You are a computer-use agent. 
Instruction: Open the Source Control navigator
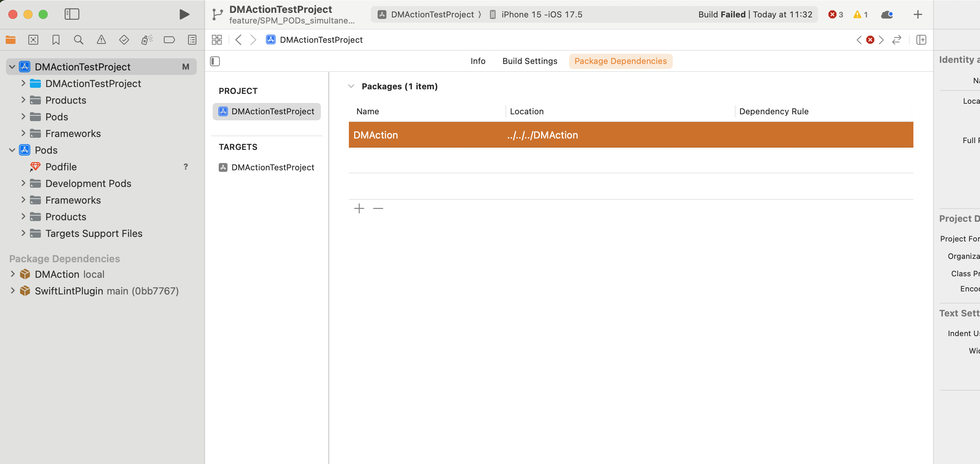(33, 40)
